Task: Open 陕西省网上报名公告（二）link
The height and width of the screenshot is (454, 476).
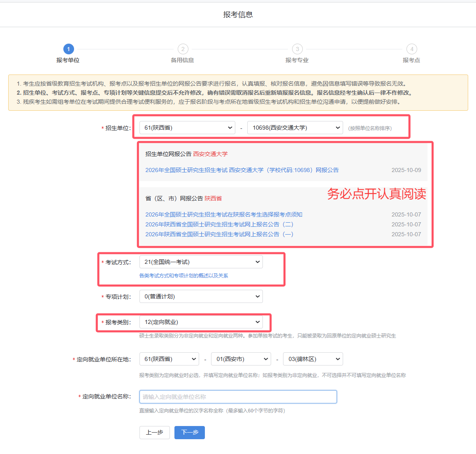Action: 219,224
